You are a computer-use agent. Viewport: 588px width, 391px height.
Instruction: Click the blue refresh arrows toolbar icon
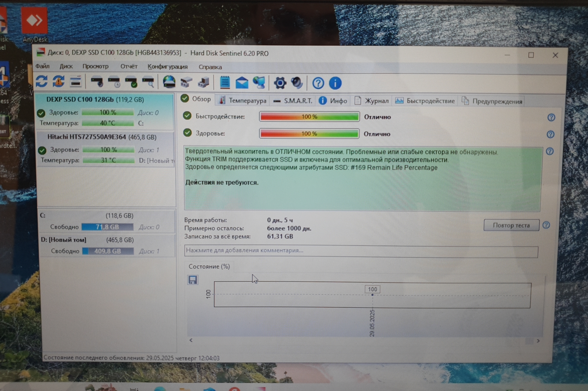pos(42,81)
